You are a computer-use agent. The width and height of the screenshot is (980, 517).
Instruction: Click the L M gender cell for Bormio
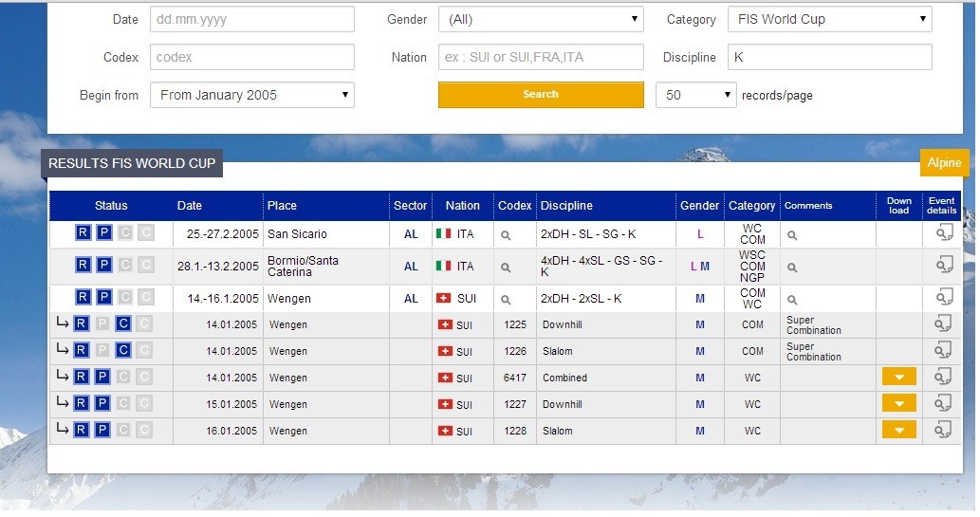pyautogui.click(x=700, y=266)
